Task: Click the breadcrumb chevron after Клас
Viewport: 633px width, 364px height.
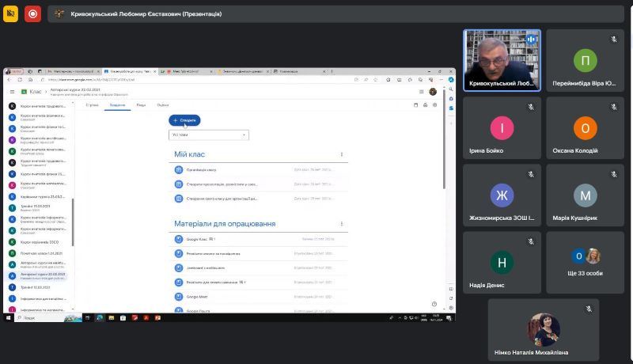Action: point(46,92)
